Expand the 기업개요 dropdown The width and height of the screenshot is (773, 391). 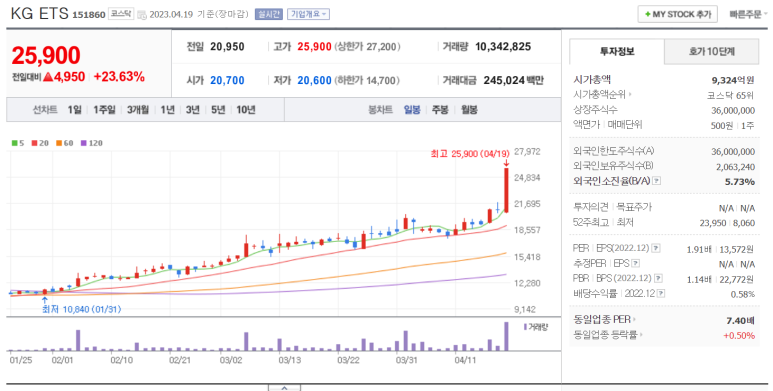309,14
